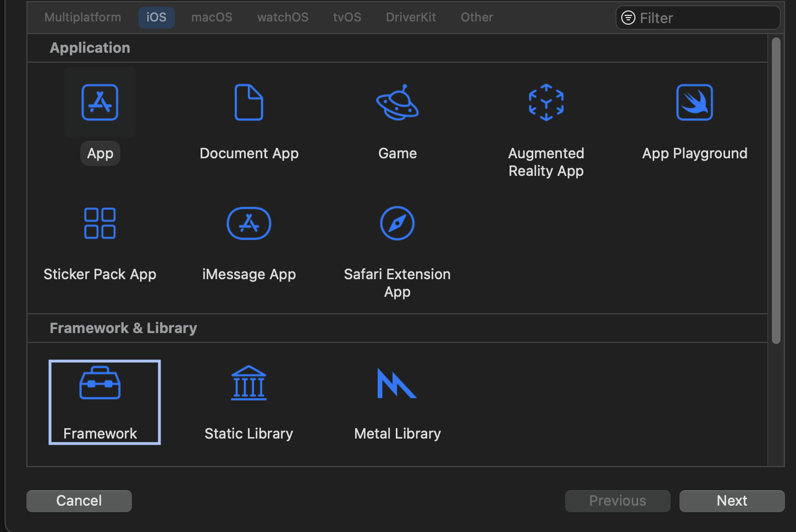Select Safari Extension App compass icon
This screenshot has width=796, height=532.
click(x=397, y=223)
